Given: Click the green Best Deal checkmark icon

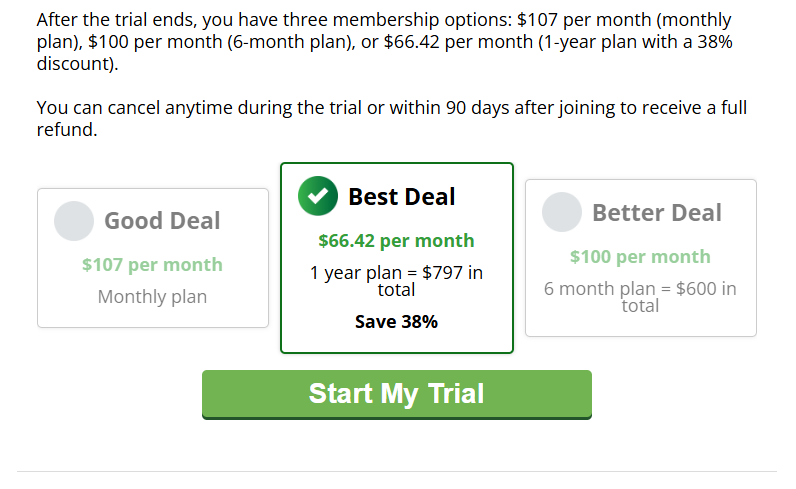Looking at the screenshot, I should [x=318, y=196].
